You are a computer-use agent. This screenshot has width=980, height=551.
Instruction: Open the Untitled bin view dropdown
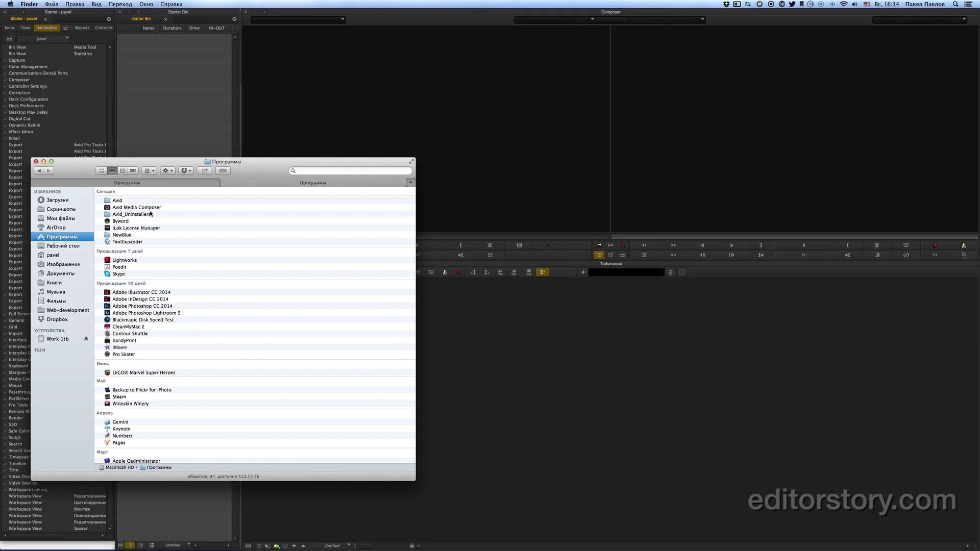(x=175, y=545)
